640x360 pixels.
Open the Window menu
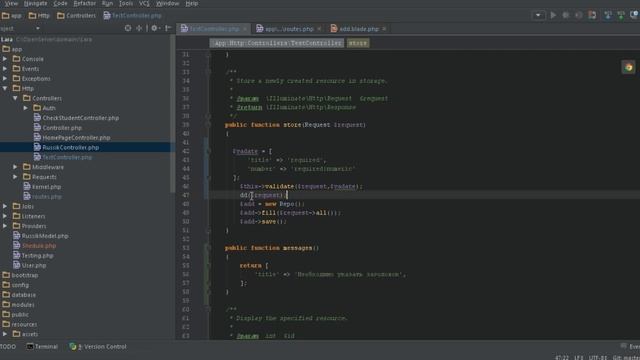(x=167, y=3)
